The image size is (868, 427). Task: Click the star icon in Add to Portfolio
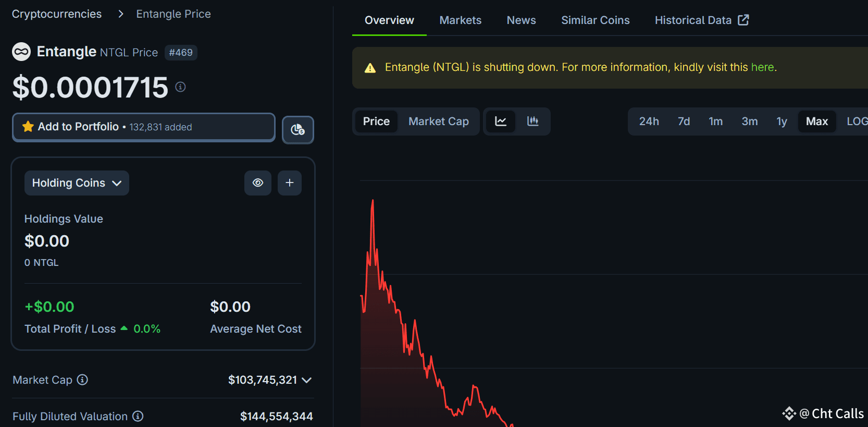[28, 127]
